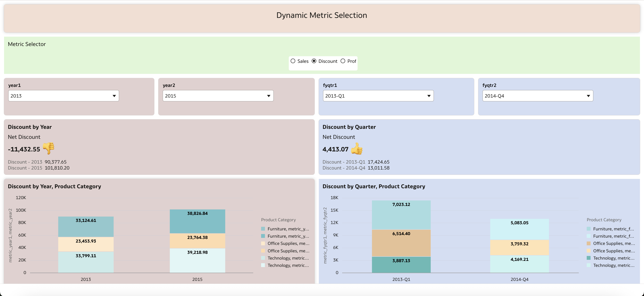Click the Dynamic Metric Selection title banner

click(x=322, y=15)
